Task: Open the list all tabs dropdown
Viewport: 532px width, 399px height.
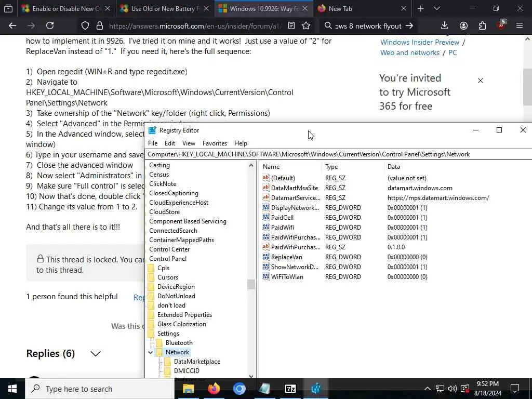Action: [437, 8]
